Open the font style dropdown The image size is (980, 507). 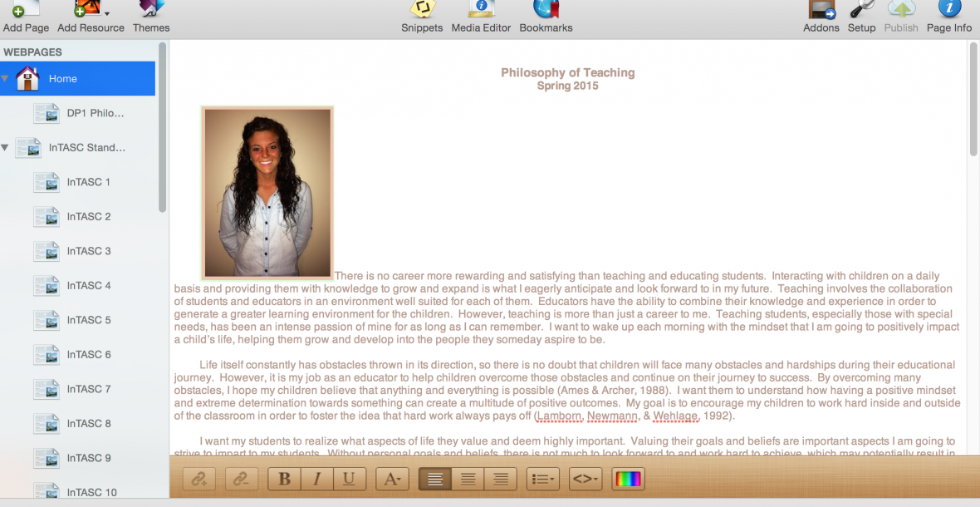[392, 479]
